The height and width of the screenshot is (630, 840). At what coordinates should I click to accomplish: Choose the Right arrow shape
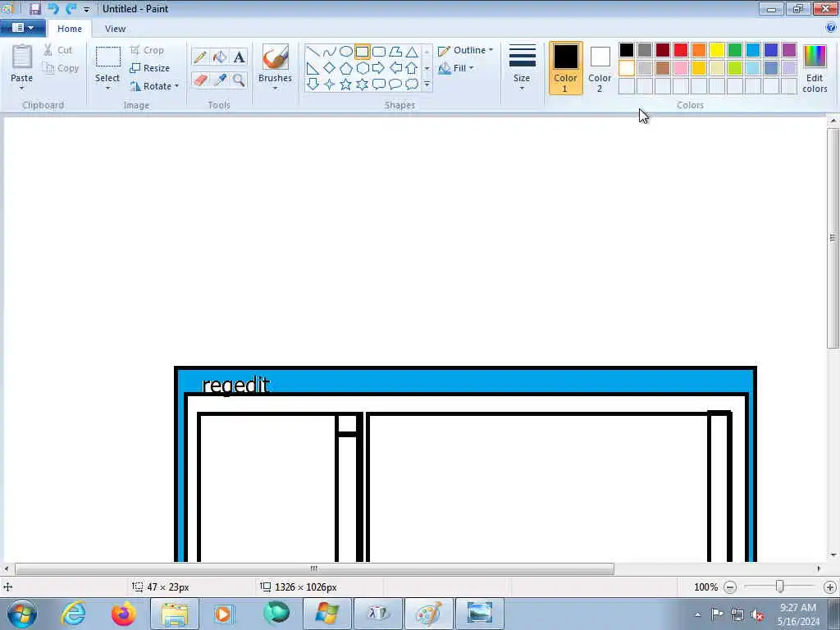379,68
